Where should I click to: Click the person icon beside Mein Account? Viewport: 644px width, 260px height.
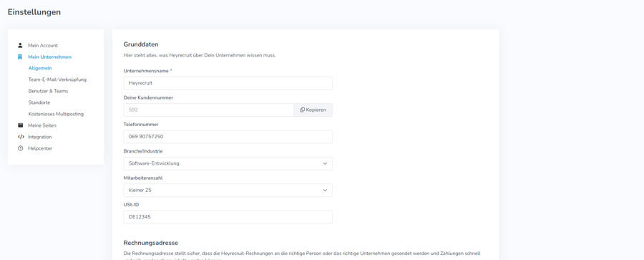20,45
